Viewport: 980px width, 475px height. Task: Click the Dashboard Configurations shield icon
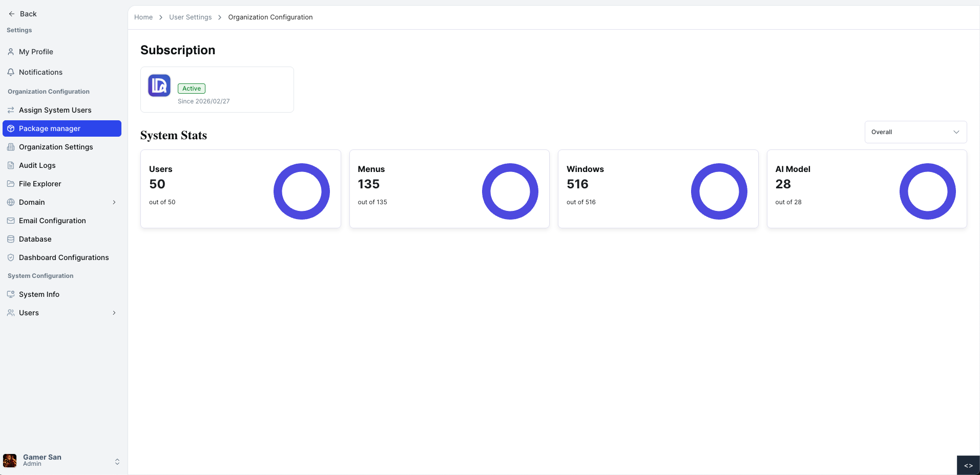point(11,257)
